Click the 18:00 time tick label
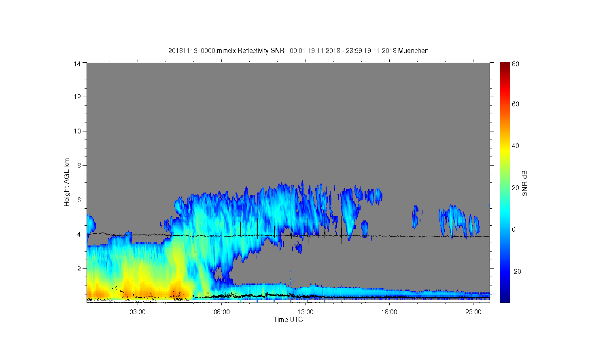Image resolution: width=607 pixels, height=364 pixels. tap(389, 312)
